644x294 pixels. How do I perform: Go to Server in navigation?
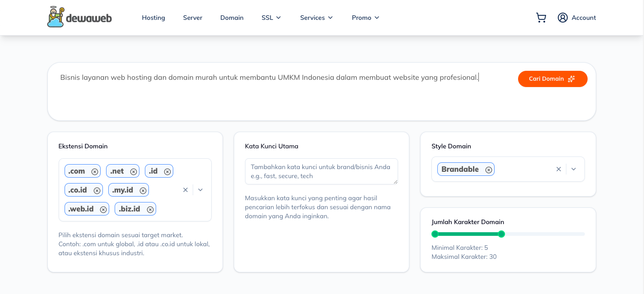[193, 18]
